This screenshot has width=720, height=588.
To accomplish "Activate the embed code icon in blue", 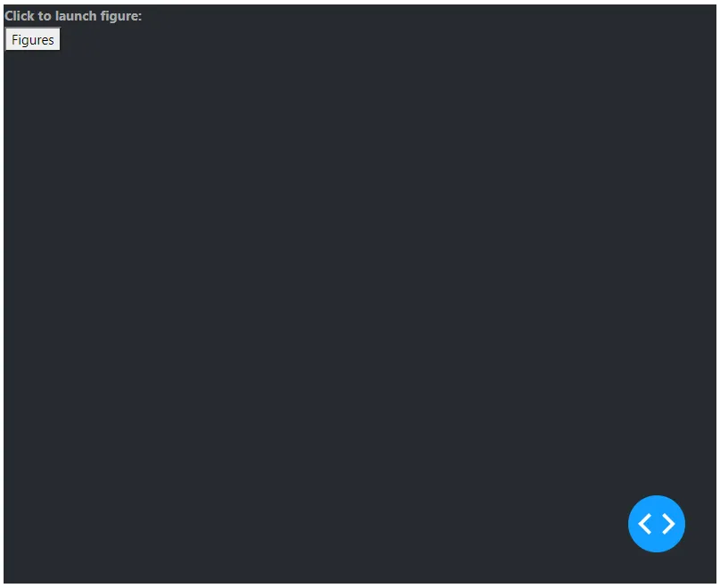I will click(656, 523).
